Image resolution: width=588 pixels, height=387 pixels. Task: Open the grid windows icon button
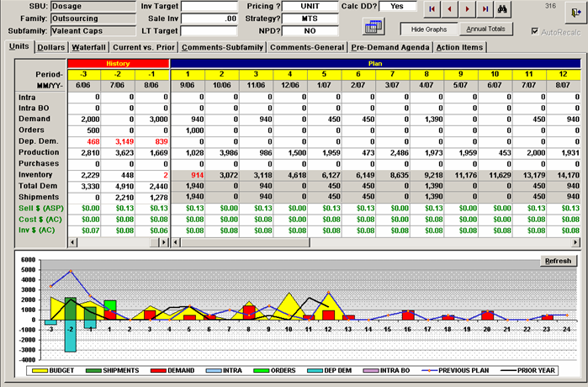[x=373, y=27]
